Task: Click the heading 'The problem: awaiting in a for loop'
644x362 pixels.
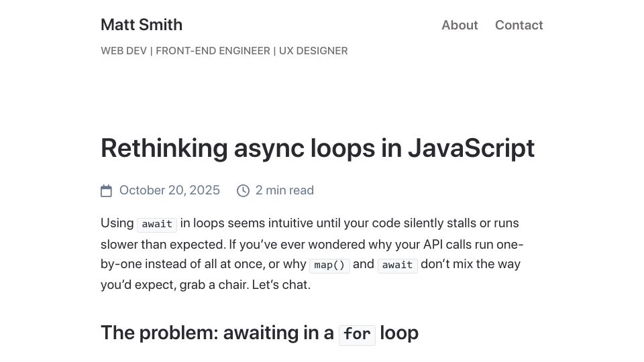Action: point(260,333)
